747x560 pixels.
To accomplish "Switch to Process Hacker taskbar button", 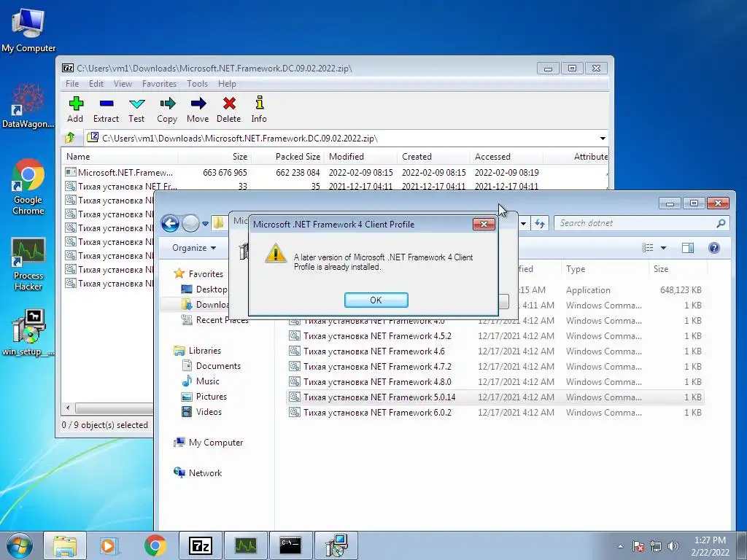I will click(x=245, y=545).
